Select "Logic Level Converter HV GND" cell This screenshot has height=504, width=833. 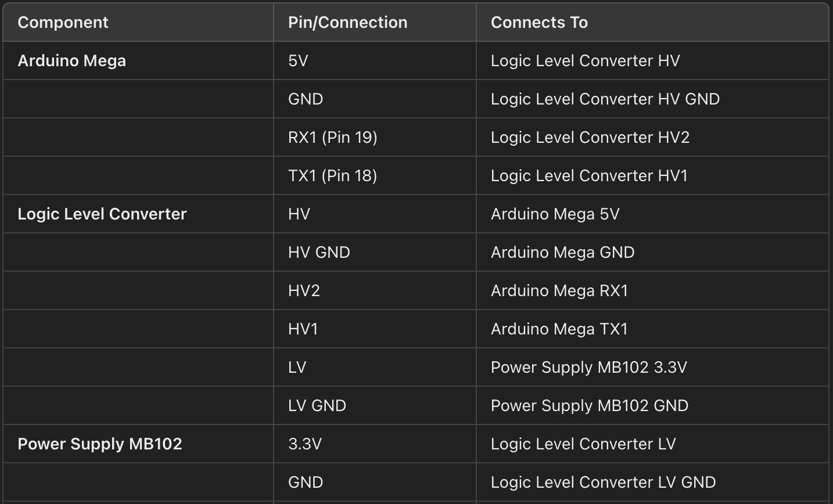pyautogui.click(x=605, y=99)
